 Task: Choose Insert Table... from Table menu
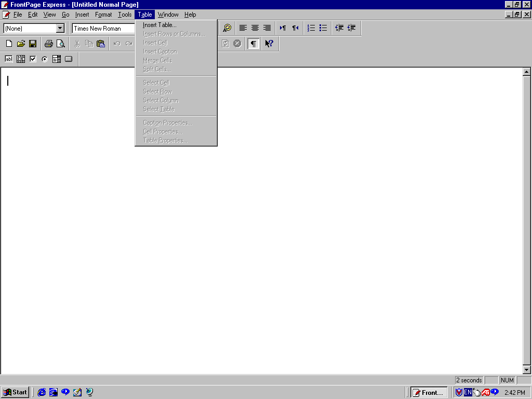click(x=159, y=25)
